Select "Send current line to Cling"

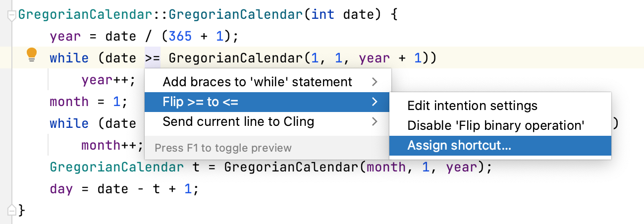pyautogui.click(x=238, y=121)
